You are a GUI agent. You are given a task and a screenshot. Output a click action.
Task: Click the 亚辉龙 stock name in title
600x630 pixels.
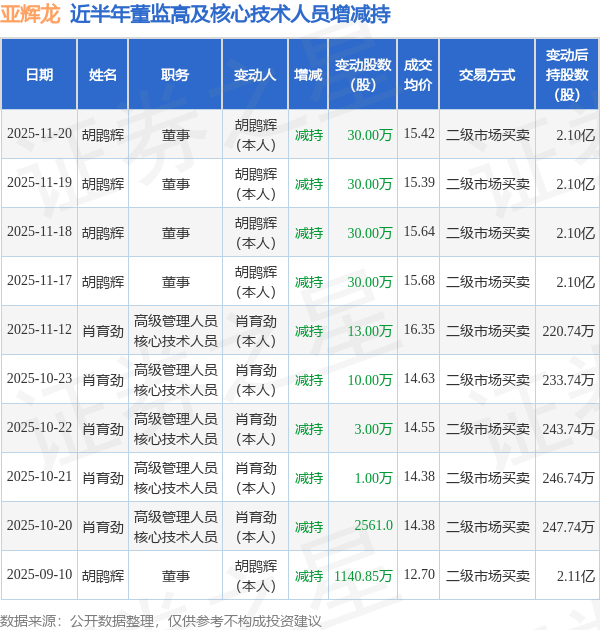[30, 14]
